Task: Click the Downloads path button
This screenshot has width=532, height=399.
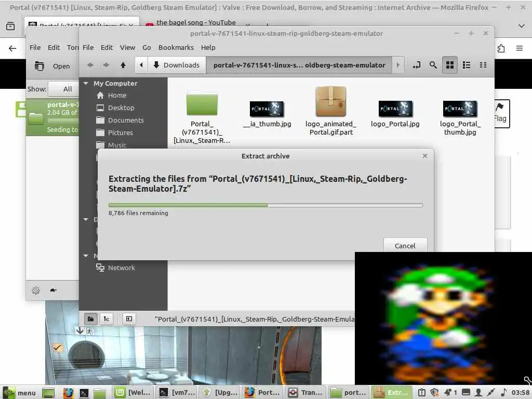Action: (x=177, y=65)
